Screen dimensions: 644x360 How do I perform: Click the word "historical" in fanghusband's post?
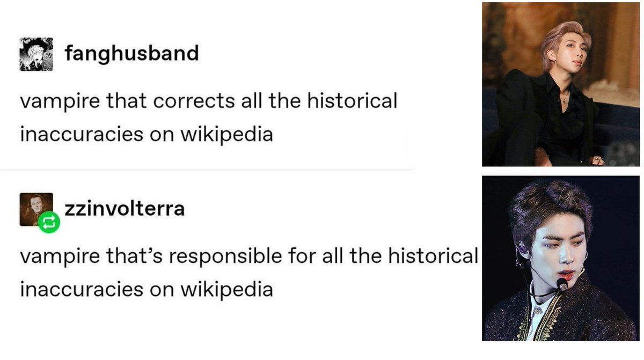(352, 101)
